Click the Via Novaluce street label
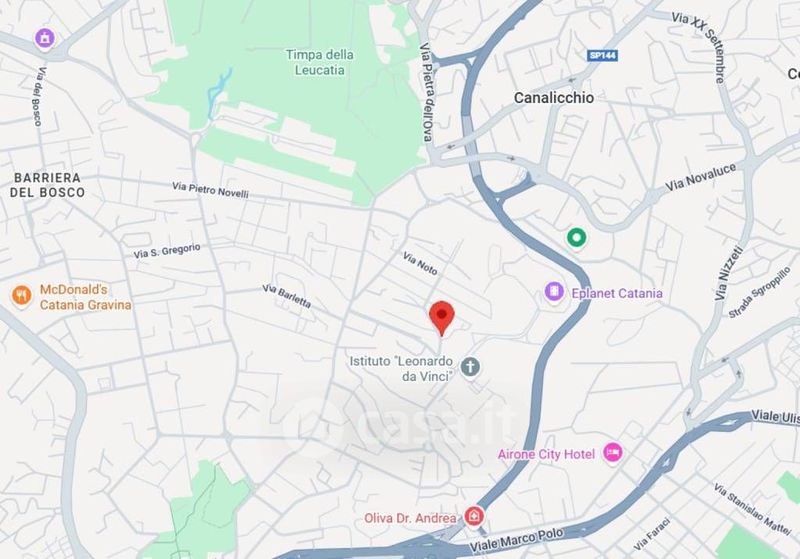The image size is (800, 559). click(x=701, y=177)
